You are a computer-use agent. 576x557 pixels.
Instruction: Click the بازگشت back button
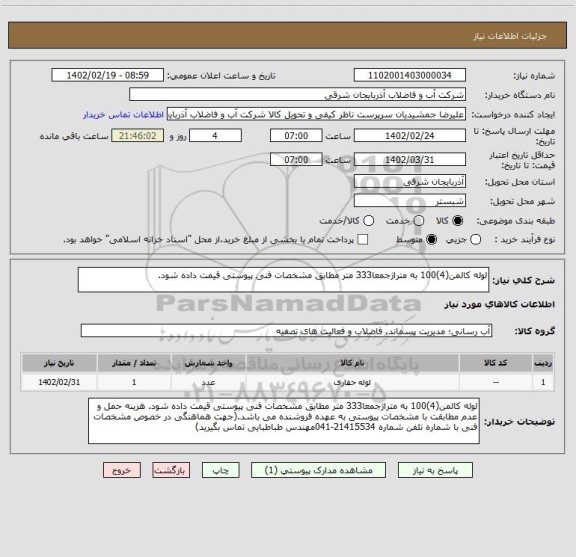point(171,470)
